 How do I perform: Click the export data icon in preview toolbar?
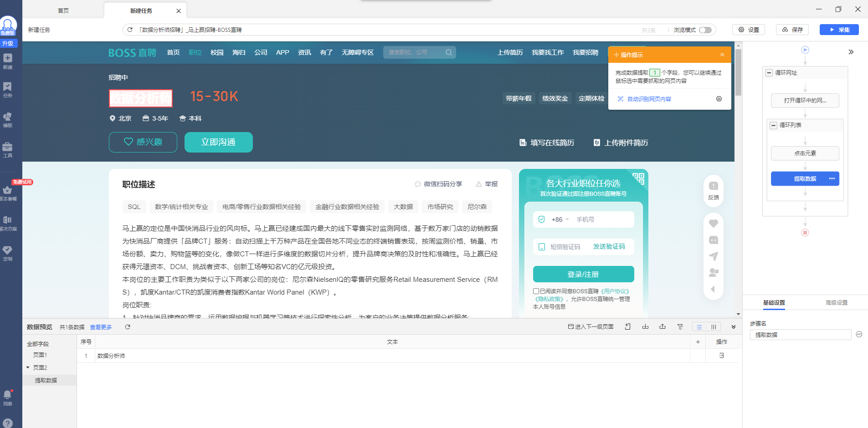(x=663, y=326)
